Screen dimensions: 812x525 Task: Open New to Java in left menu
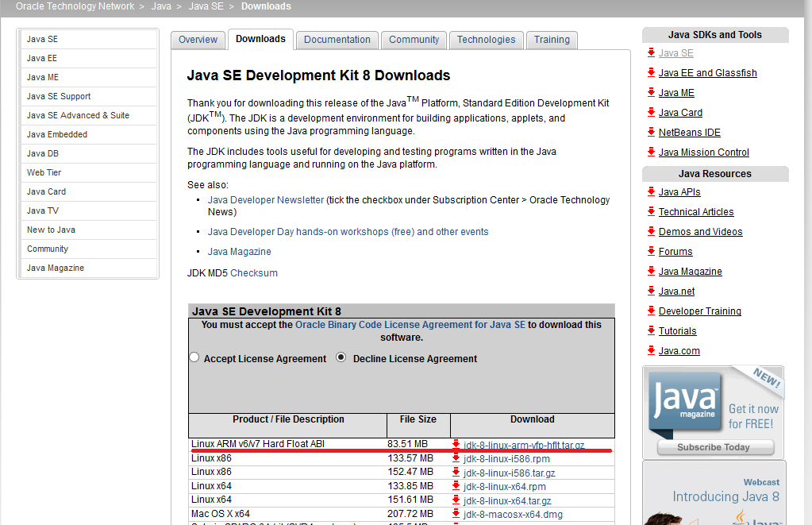pos(88,230)
